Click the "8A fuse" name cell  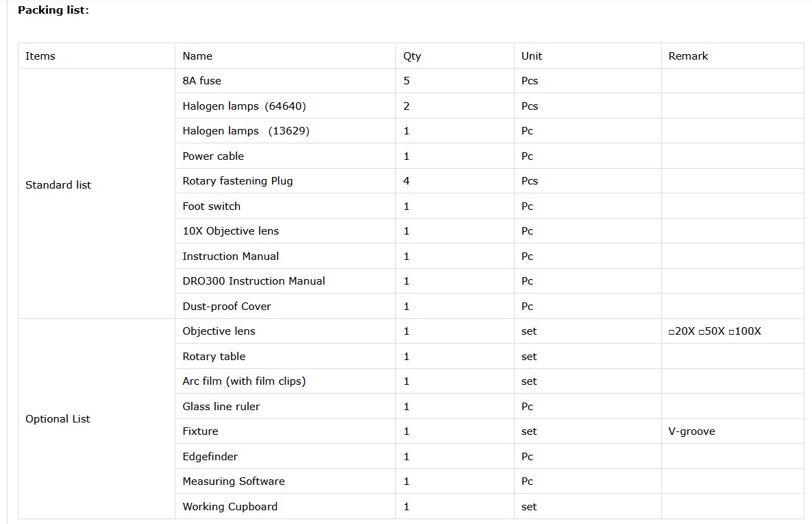201,81
